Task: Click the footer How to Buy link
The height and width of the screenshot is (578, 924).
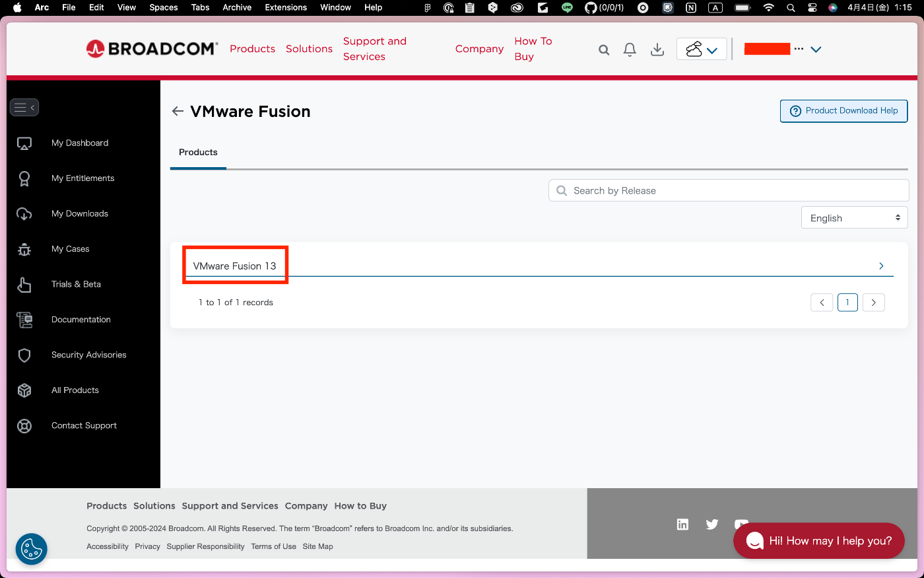Action: click(360, 506)
